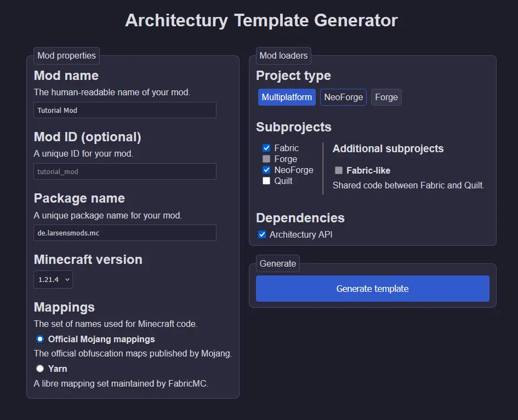Uncheck the NeoForge subproject checkbox
This screenshot has height=420, width=518.
266,170
